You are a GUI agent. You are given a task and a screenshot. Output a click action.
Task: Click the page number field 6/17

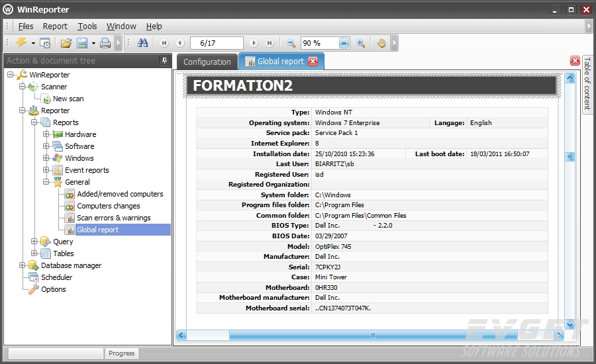click(x=217, y=43)
